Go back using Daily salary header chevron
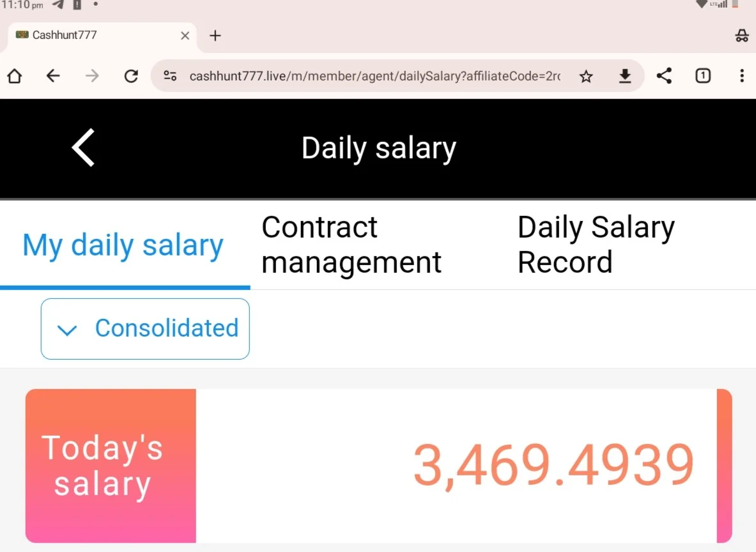Viewport: 756px width, 552px height. tap(84, 148)
